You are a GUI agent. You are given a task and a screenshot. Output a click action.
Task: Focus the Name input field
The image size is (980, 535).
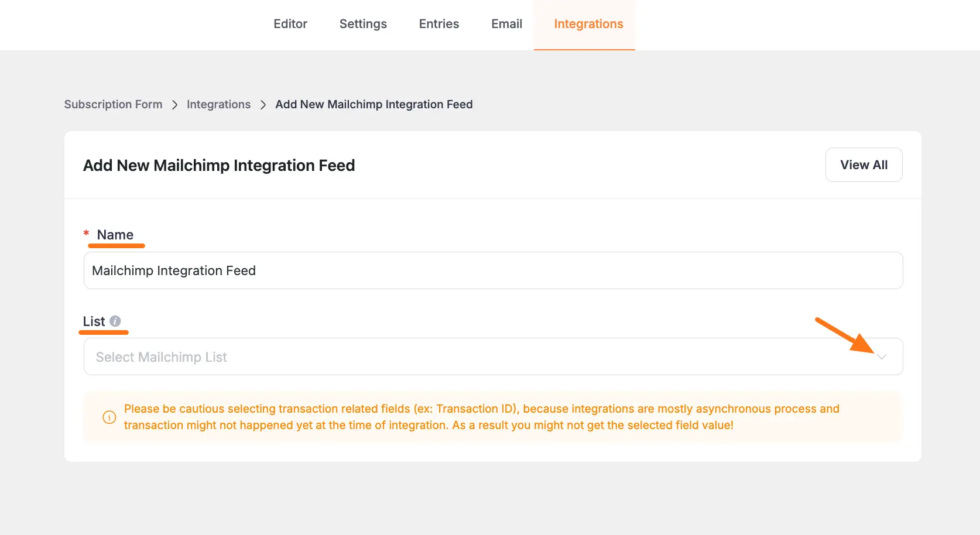pos(493,270)
